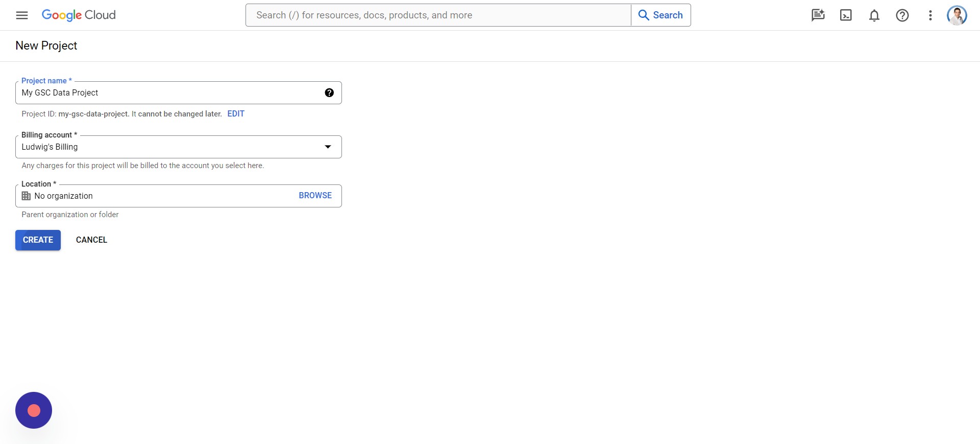Click the organization building icon in Location
Image resolution: width=980 pixels, height=444 pixels.
[26, 196]
